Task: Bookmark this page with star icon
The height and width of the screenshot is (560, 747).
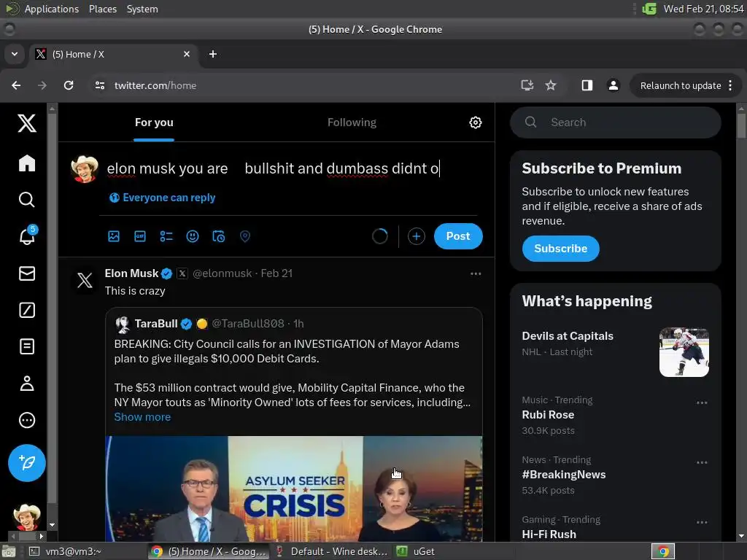Action: 551,85
